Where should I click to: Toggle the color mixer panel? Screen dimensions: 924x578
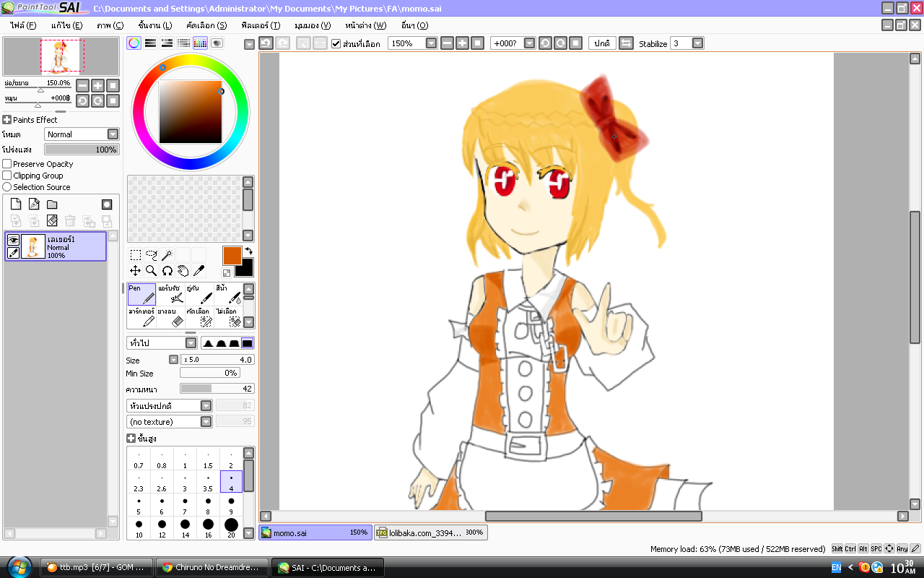(x=184, y=43)
